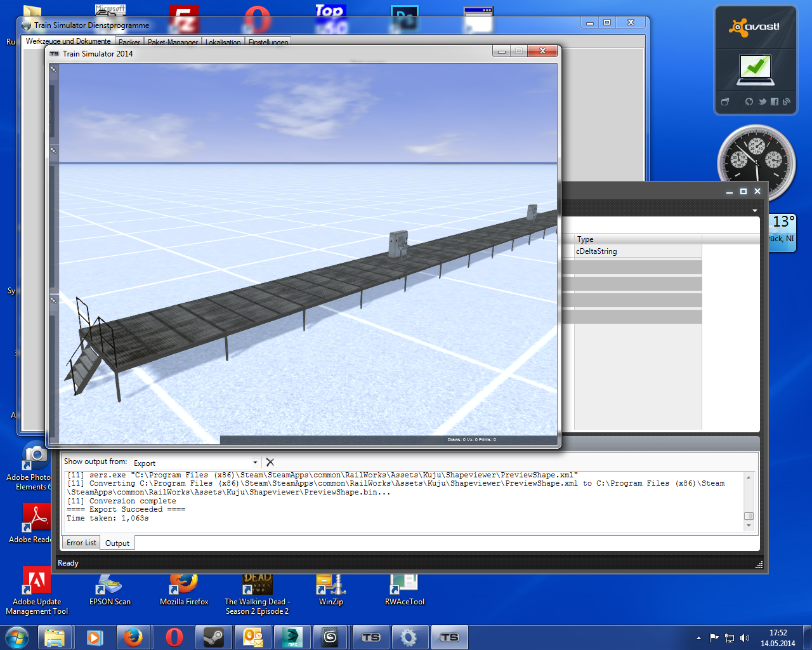The height and width of the screenshot is (650, 812).
Task: Select the Paket-Manager tab
Action: tap(173, 43)
